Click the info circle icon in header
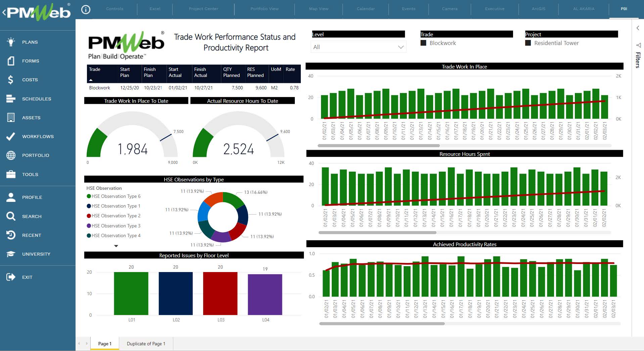The image size is (644, 351). [86, 9]
